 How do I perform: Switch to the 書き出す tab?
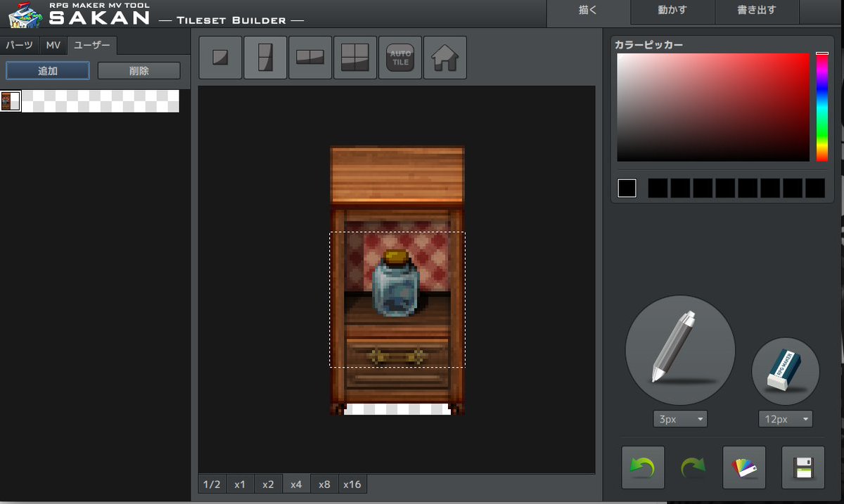point(757,11)
